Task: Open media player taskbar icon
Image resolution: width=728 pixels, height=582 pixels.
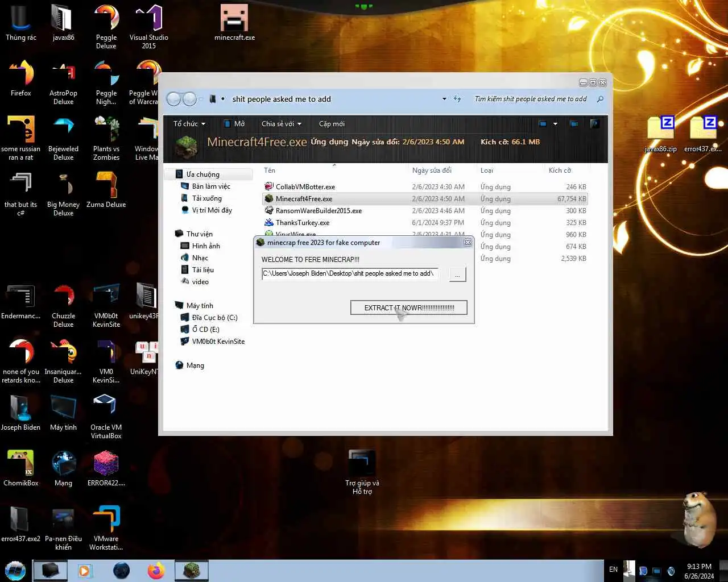Action: coord(85,571)
